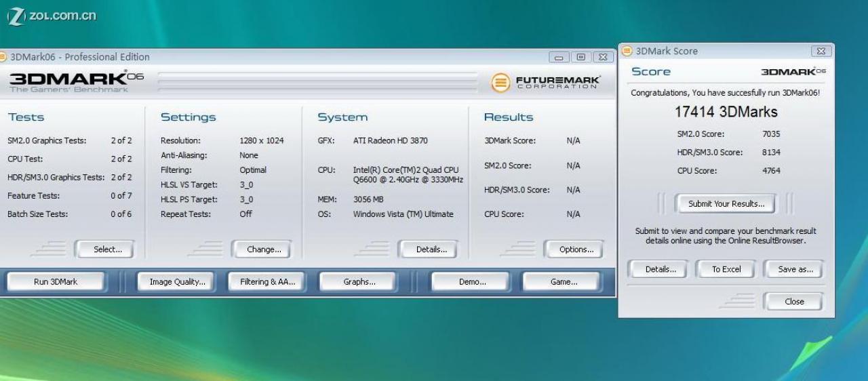Click 'Batch Size Tests:' label
The image size is (868, 381).
[x=37, y=214]
